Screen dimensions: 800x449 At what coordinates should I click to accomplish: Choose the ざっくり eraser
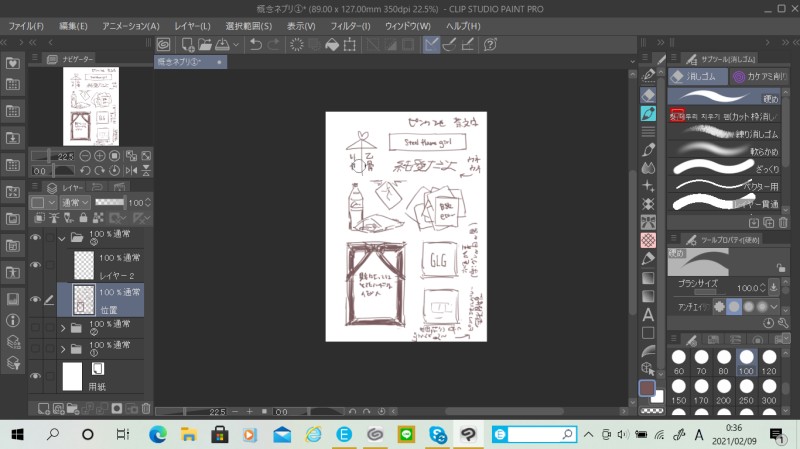(724, 168)
